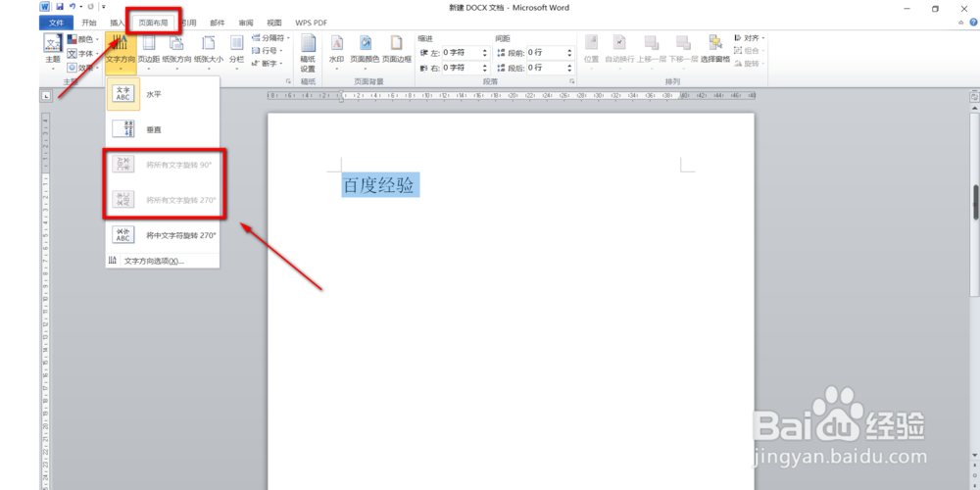Open the 页面颜色 page color menu
This screenshot has width=980, height=490.
(365, 53)
